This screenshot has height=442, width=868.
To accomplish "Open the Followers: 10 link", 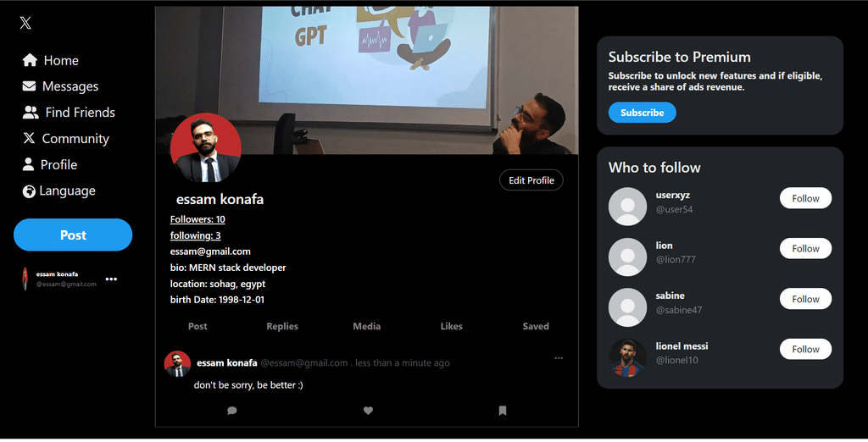I will click(x=198, y=219).
